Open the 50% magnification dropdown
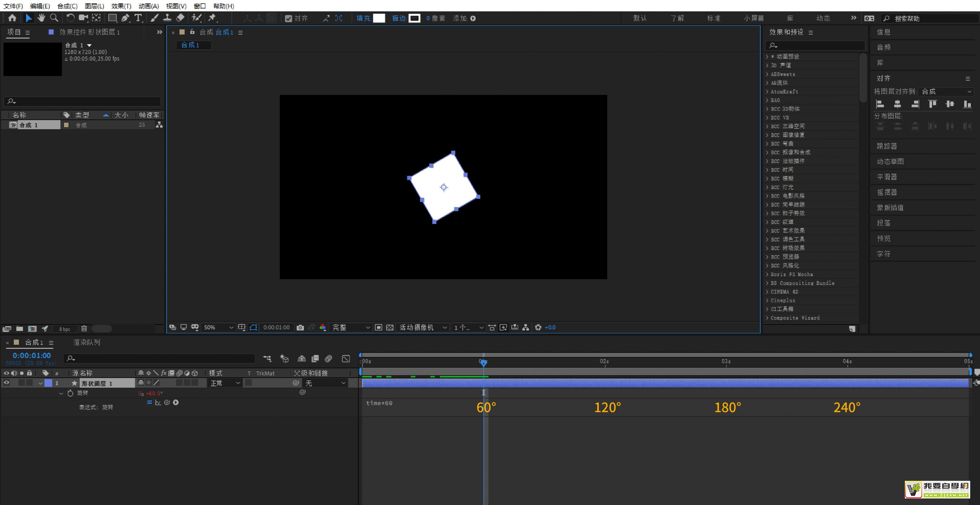 click(218, 327)
